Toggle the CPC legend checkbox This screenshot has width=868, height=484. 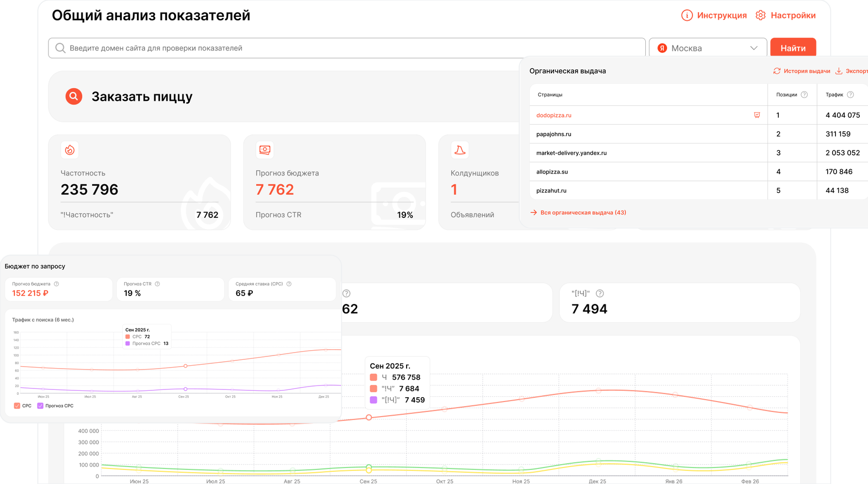[17, 406]
